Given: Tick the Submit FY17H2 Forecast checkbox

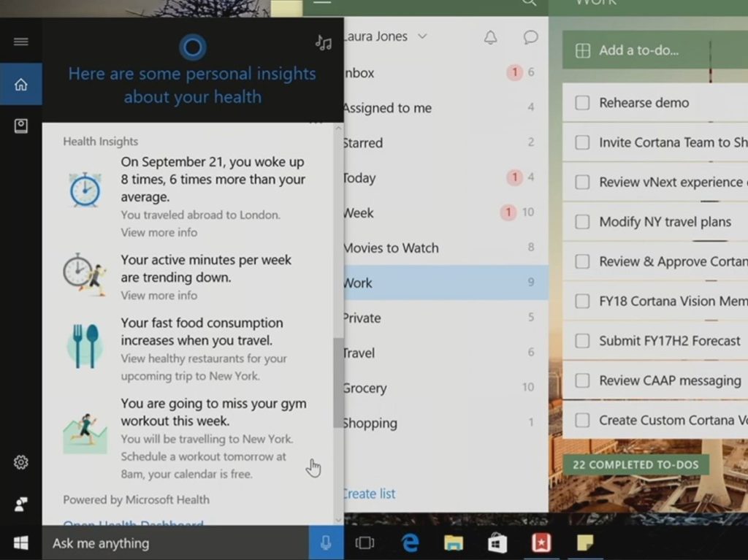Looking at the screenshot, I should (x=582, y=341).
